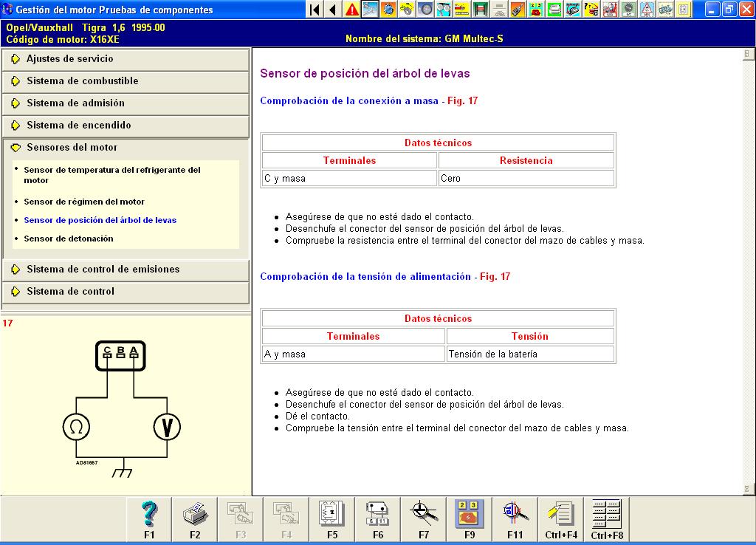The height and width of the screenshot is (545, 756).
Task: Click the F6 connector pins icon
Action: (x=377, y=519)
